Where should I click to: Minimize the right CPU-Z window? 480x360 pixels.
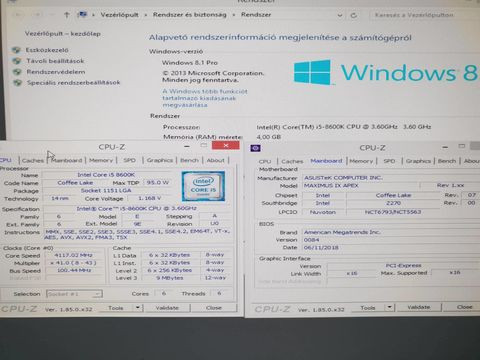(x=445, y=147)
